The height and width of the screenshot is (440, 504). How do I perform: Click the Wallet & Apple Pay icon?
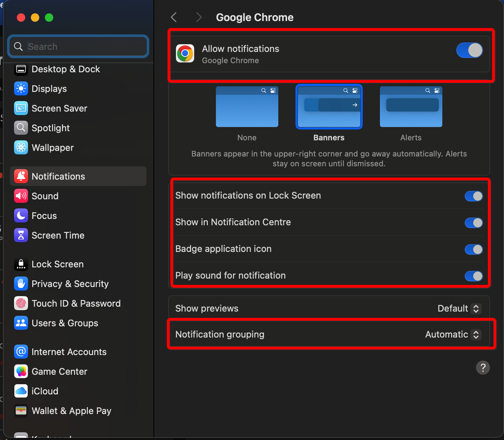(21, 411)
